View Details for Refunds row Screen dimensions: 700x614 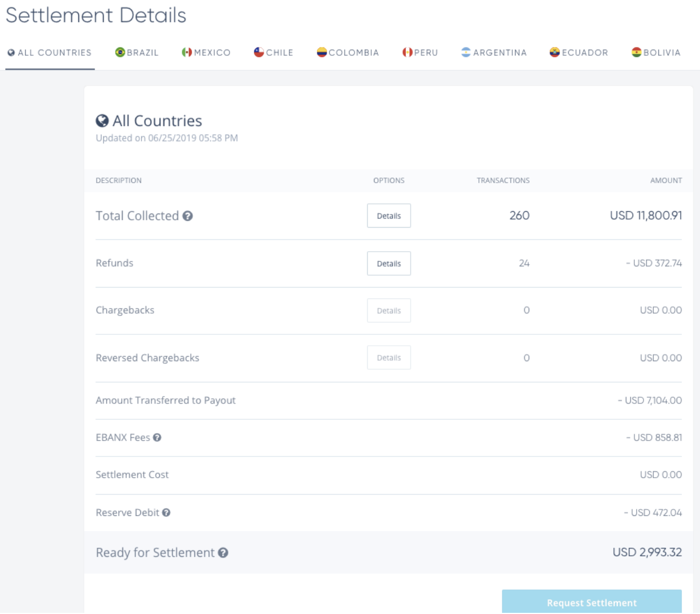pyautogui.click(x=389, y=264)
